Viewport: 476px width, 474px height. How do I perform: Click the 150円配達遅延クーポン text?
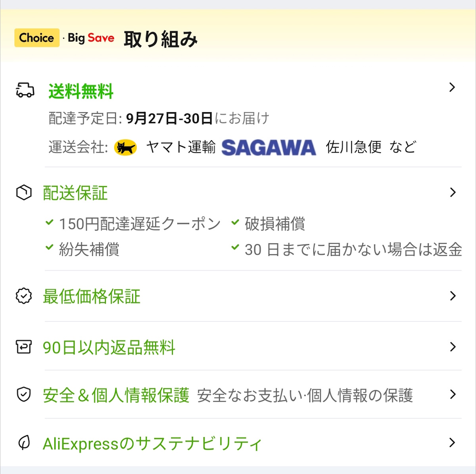[x=140, y=224]
